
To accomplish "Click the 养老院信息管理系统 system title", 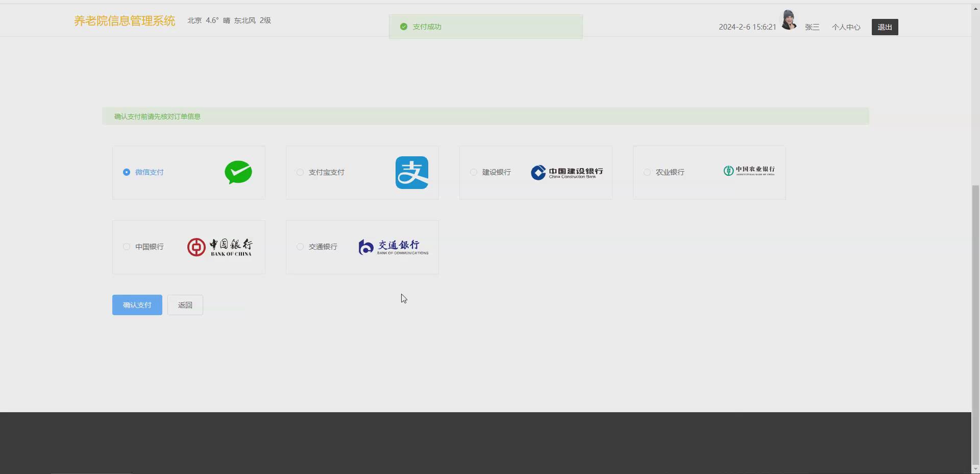I will (124, 20).
